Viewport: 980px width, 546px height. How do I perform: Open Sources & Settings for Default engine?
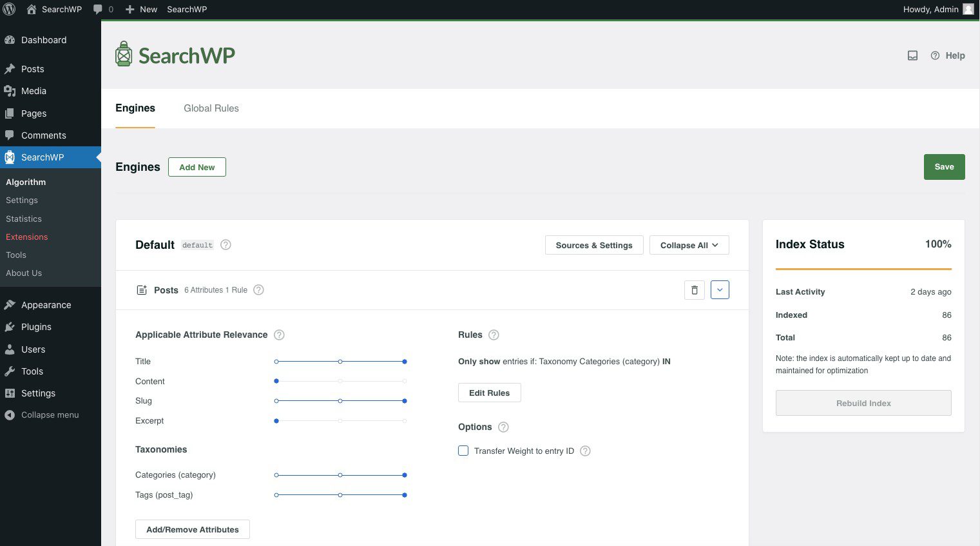[x=593, y=245]
